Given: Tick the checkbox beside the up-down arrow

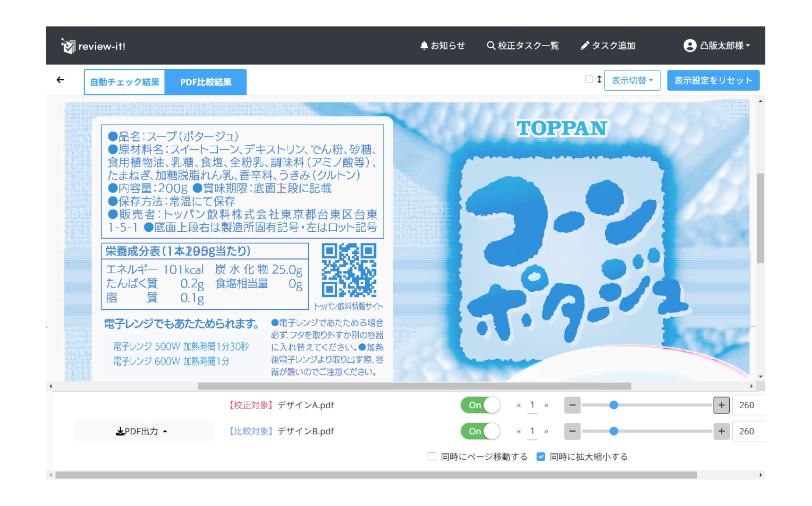Looking at the screenshot, I should point(589,79).
